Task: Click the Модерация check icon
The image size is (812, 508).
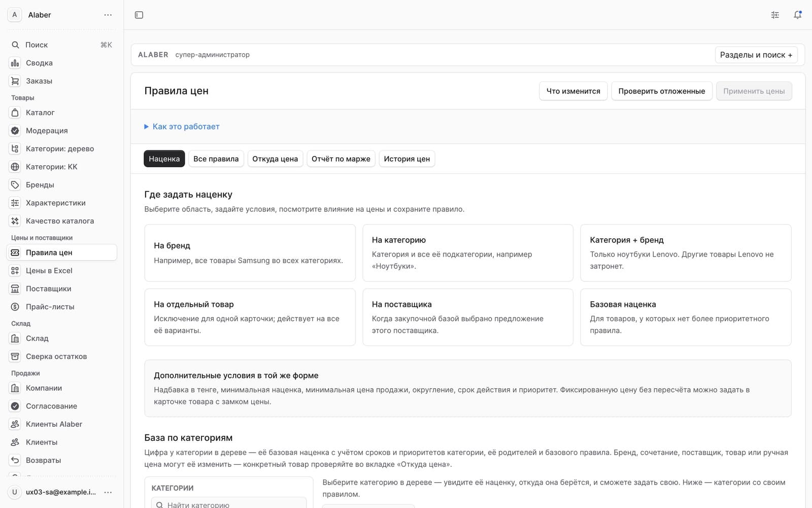Action: pos(15,131)
